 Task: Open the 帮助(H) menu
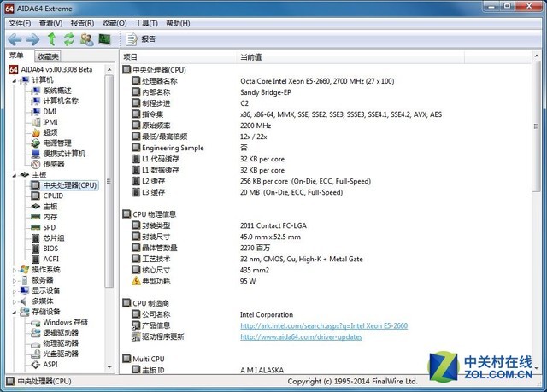click(178, 23)
